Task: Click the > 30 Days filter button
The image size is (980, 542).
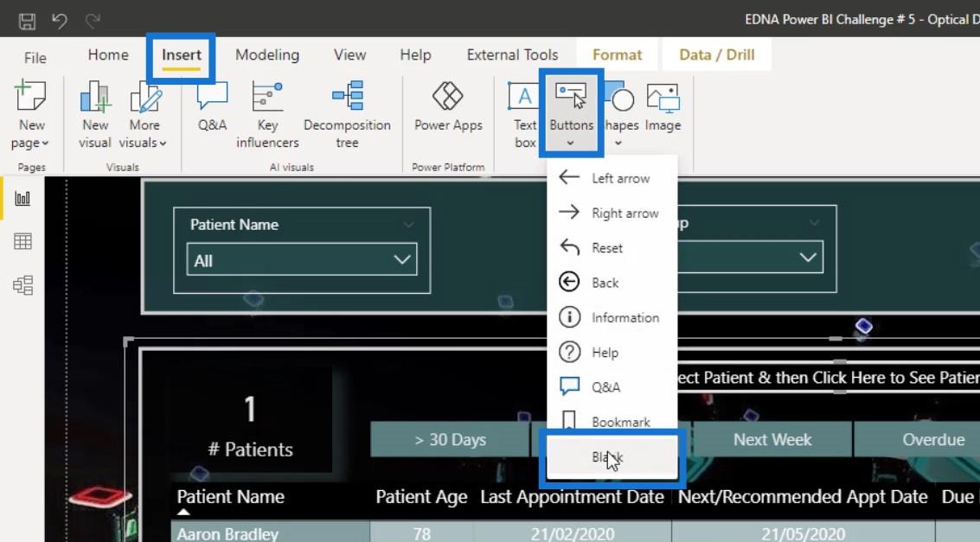Action: (x=450, y=440)
